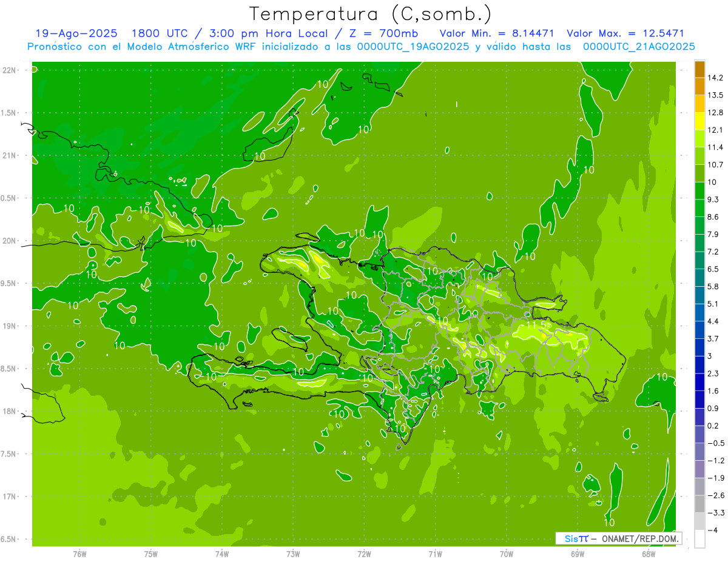
Task: Click the legend swatch between 5.1 and 4.4
Action: [699, 312]
